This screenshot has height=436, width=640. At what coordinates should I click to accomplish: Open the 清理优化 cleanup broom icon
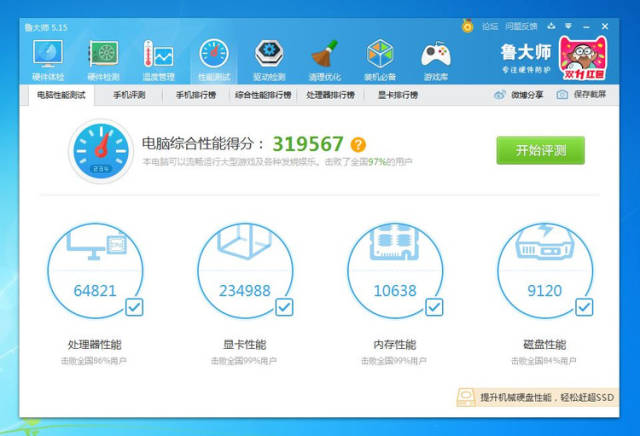tap(325, 60)
